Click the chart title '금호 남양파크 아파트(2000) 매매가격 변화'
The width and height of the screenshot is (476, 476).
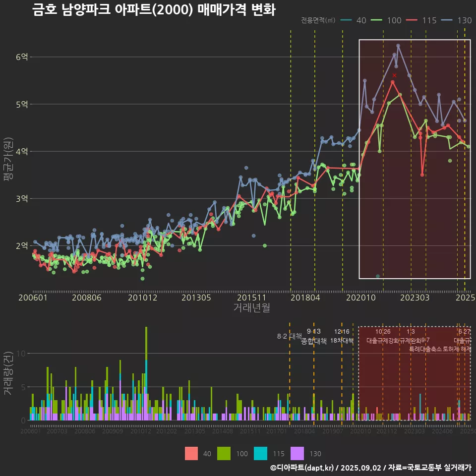(x=154, y=9)
